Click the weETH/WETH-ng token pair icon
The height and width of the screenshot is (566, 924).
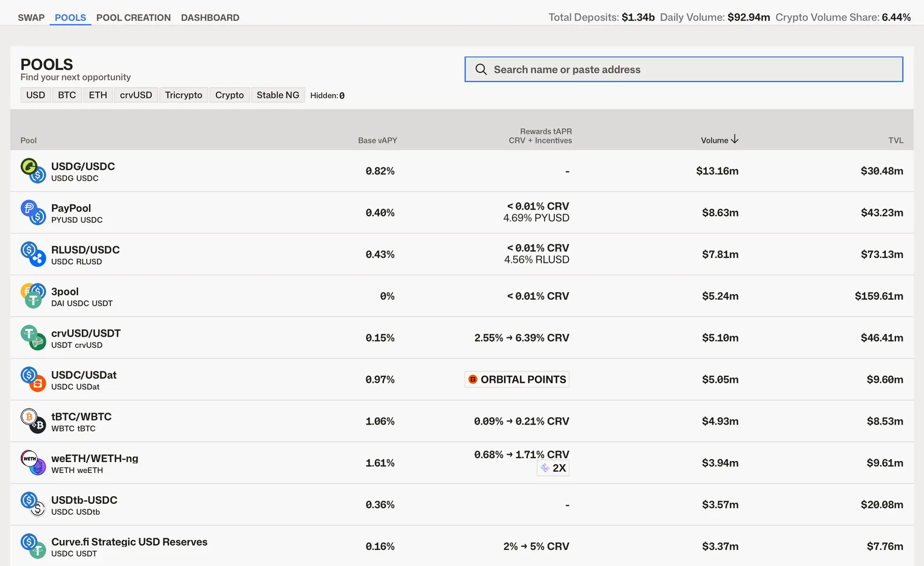pyautogui.click(x=33, y=463)
